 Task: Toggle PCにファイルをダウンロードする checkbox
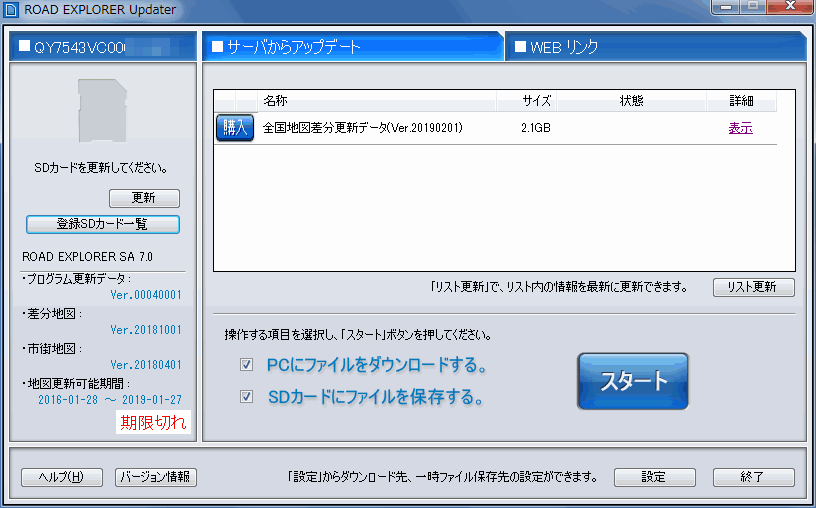click(x=246, y=365)
